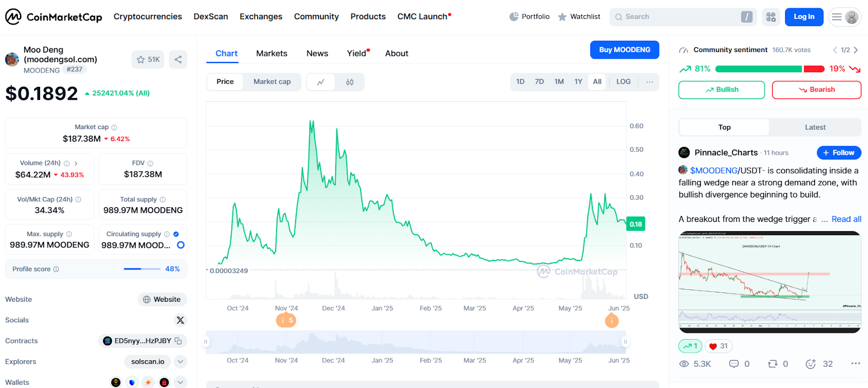Switch to the About tab
The width and height of the screenshot is (868, 388).
(x=397, y=54)
